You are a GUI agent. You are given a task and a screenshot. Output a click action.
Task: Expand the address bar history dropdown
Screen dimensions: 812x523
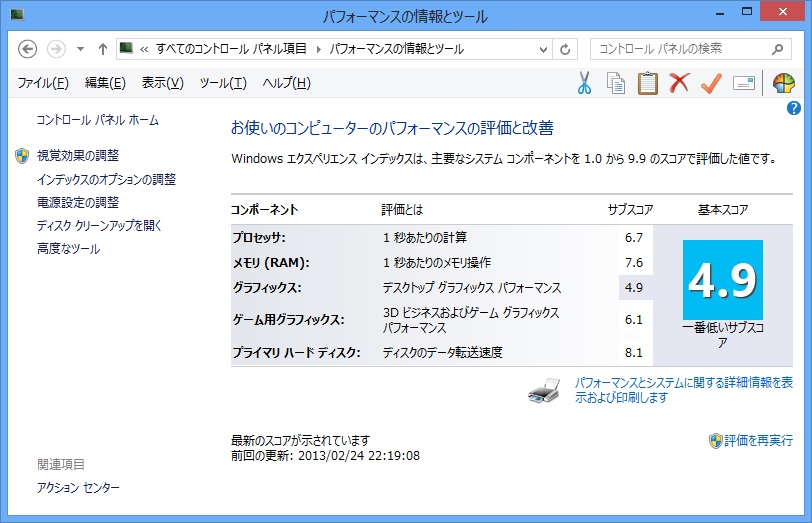(x=543, y=49)
